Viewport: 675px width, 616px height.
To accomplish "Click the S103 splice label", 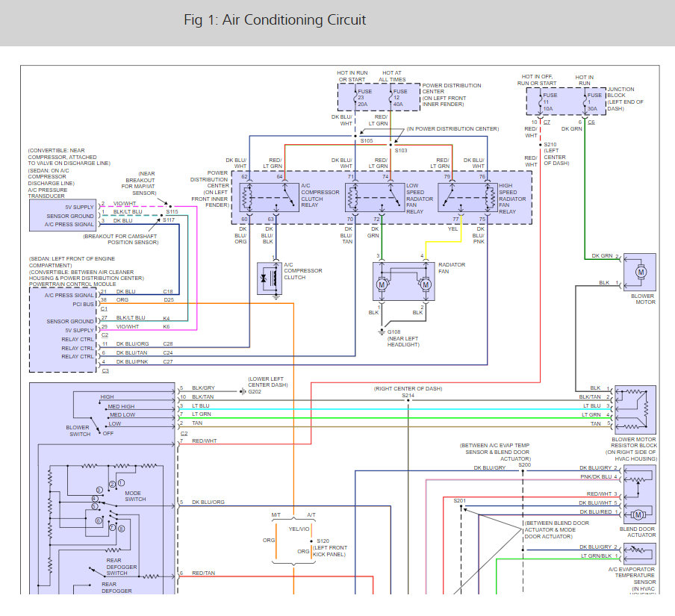I will [x=401, y=150].
